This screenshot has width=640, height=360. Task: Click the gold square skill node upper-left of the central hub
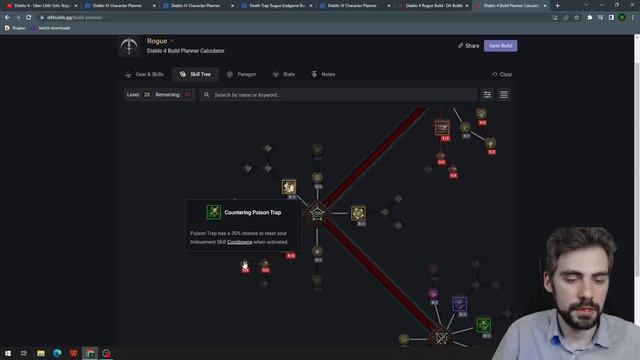[289, 187]
